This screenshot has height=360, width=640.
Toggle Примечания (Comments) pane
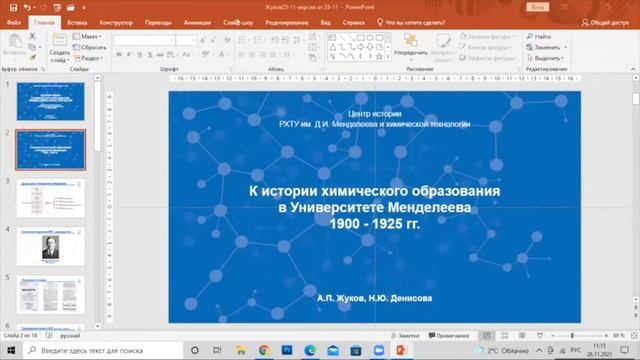tap(449, 336)
